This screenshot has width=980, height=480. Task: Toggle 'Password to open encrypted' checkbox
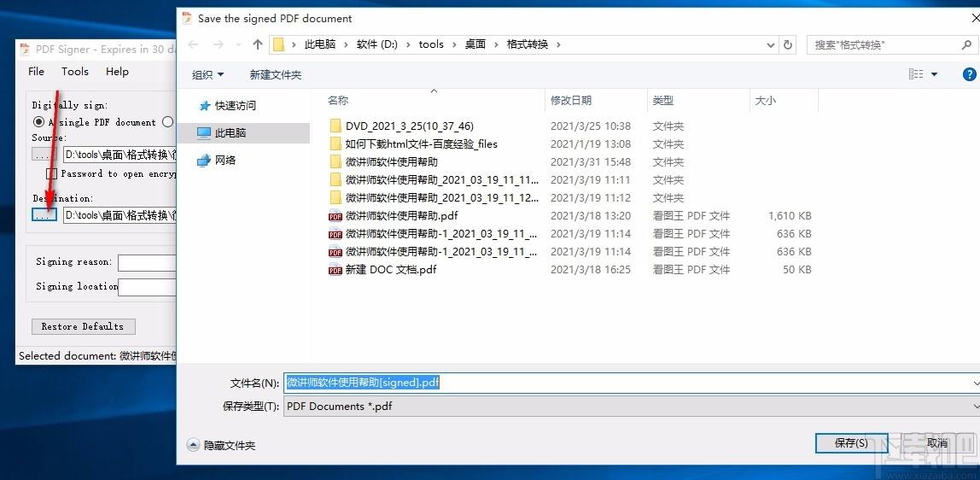(51, 173)
